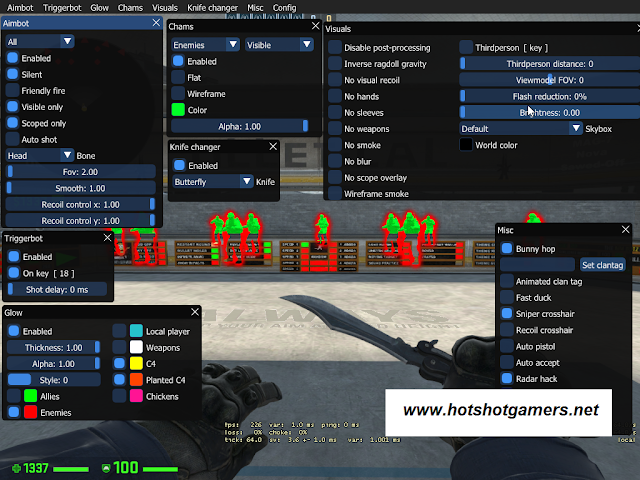Adjust the Flash reduction slider
The image size is (640, 480).
549,96
